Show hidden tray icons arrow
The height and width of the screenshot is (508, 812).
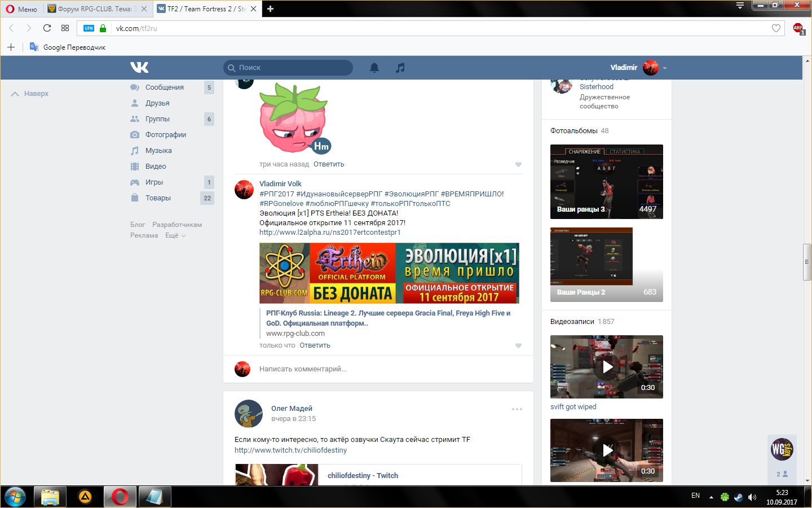point(711,497)
